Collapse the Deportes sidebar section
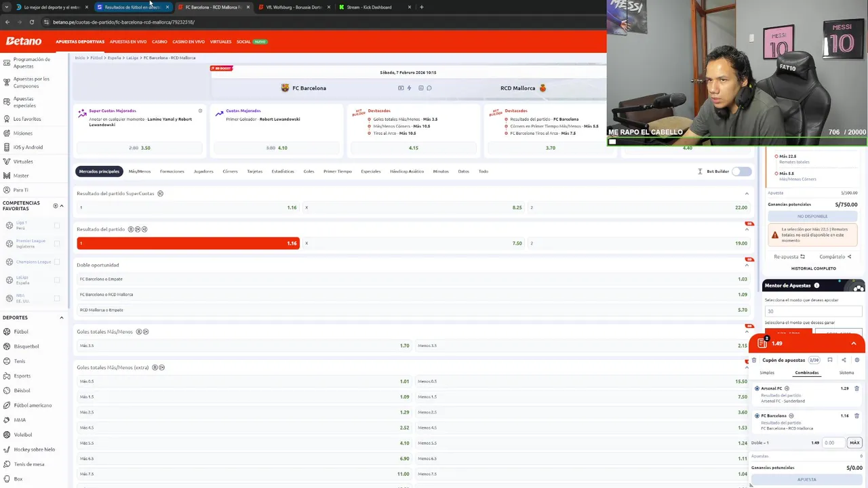Image resolution: width=868 pixels, height=488 pixels. tap(62, 317)
